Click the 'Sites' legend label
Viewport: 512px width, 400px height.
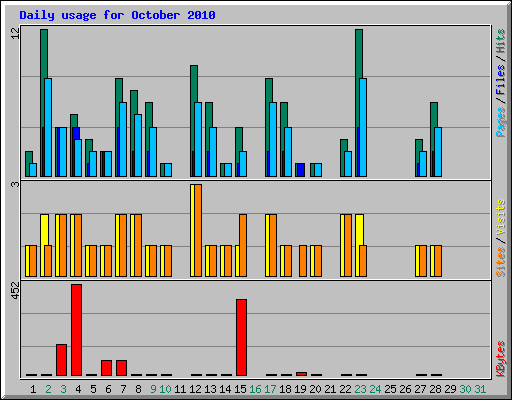pyautogui.click(x=500, y=262)
